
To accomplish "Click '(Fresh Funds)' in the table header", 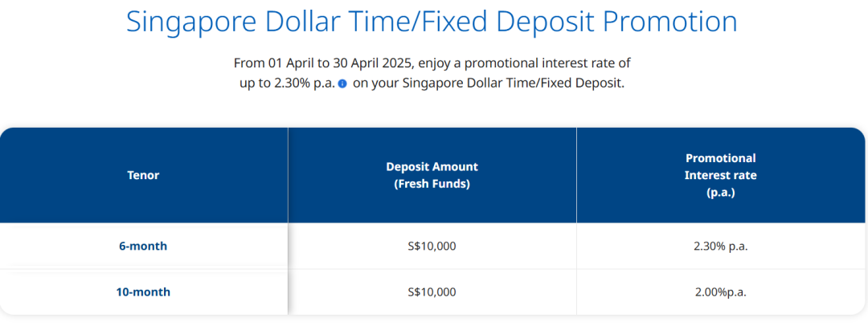I will [x=432, y=185].
